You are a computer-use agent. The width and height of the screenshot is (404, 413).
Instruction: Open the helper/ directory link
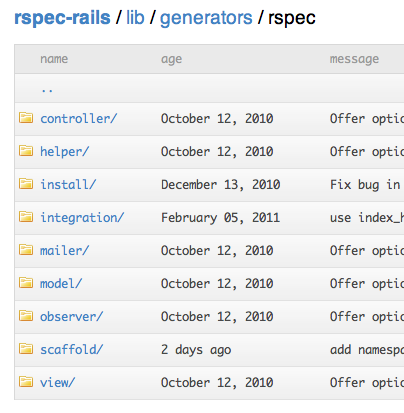65,151
